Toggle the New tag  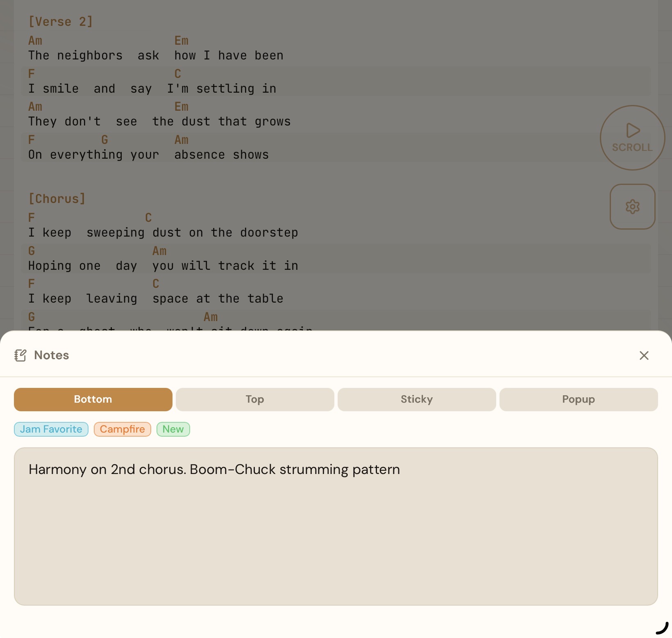(x=173, y=429)
